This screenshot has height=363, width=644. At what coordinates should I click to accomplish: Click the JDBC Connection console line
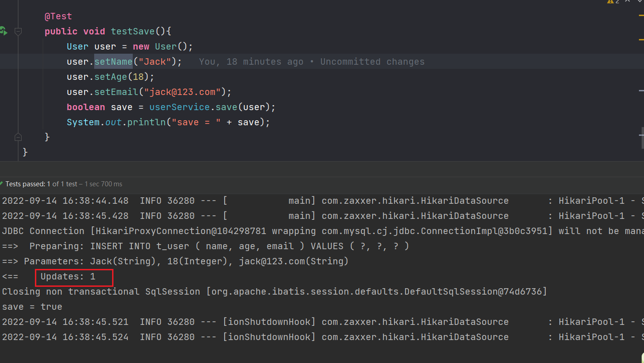pos(322,231)
